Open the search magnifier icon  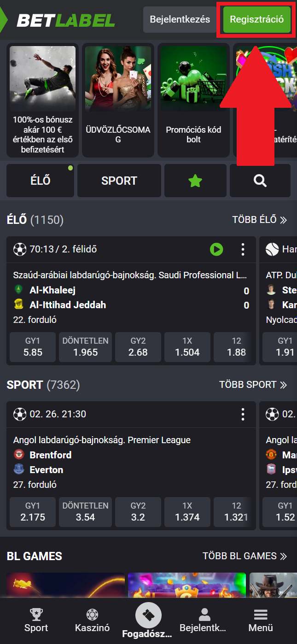pyautogui.click(x=260, y=181)
